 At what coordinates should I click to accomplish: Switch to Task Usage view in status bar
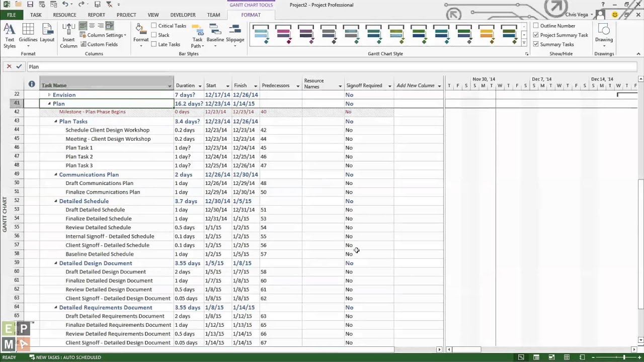[x=536, y=357]
